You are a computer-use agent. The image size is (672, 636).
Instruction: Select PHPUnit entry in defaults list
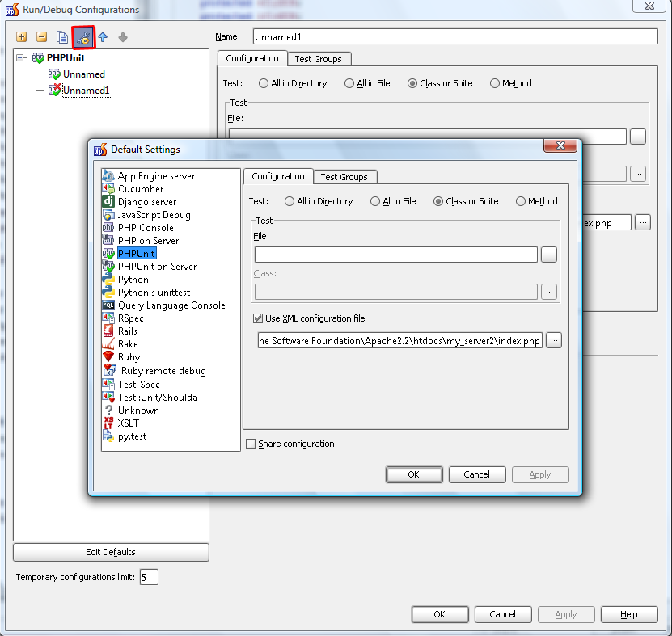point(137,254)
